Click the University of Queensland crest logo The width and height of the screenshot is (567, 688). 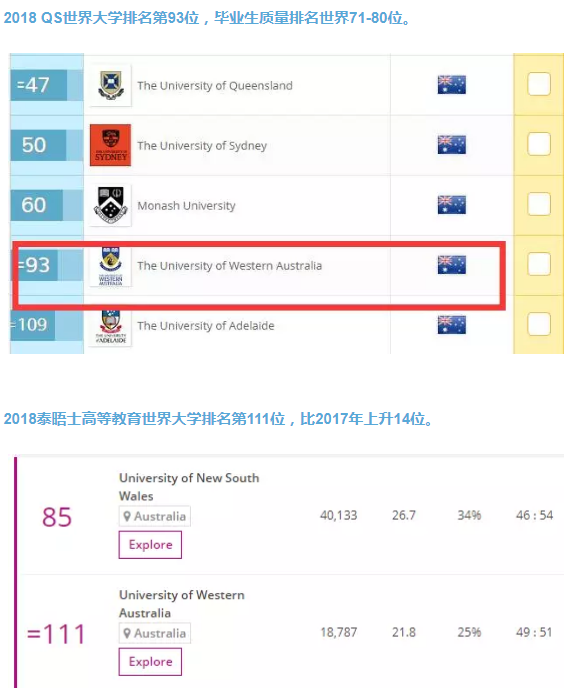(110, 85)
